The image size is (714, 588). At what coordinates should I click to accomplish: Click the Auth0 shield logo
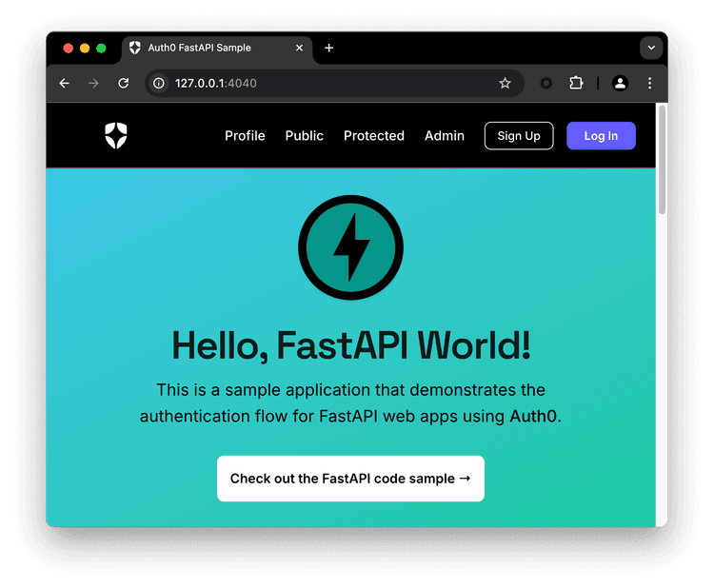(116, 136)
